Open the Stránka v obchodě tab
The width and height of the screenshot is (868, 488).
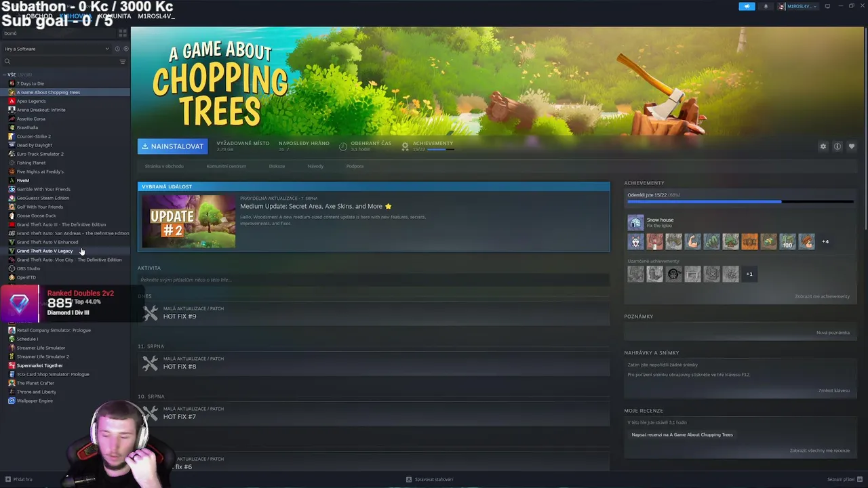(x=164, y=166)
